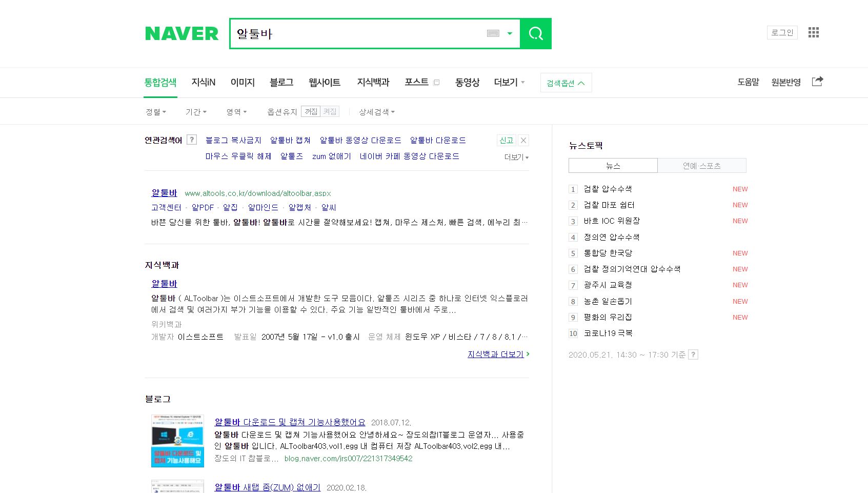Open the 알툴바 altools.co.kr result title
This screenshot has width=868, height=493.
[164, 193]
